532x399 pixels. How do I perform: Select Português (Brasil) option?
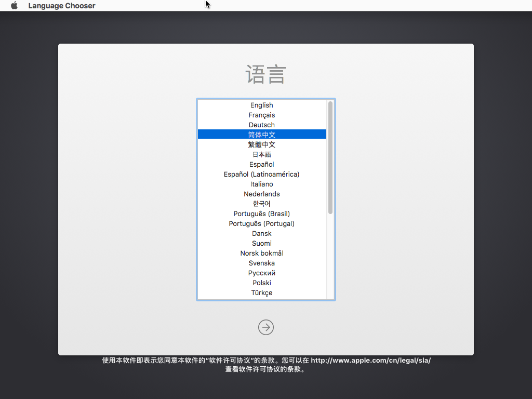[x=261, y=214]
